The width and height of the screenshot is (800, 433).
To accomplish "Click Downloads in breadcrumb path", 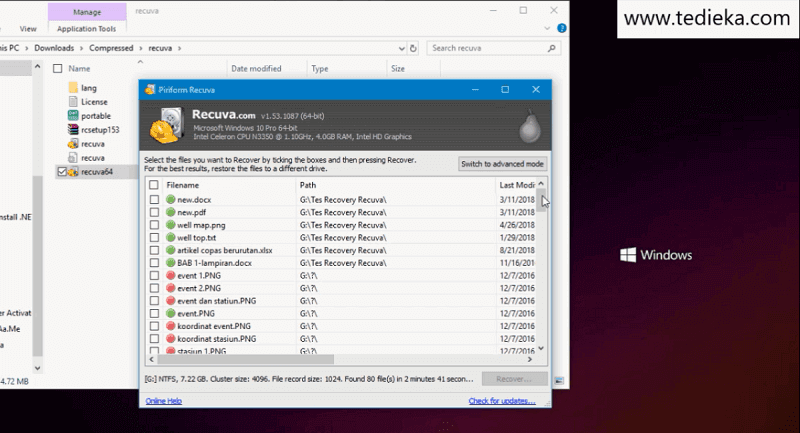I will (54, 48).
